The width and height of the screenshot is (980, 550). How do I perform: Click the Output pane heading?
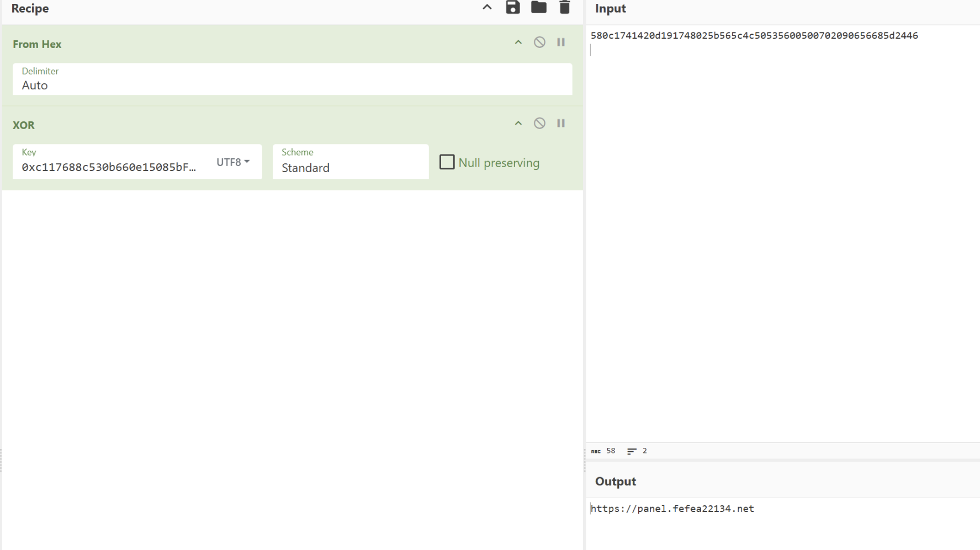pyautogui.click(x=616, y=482)
